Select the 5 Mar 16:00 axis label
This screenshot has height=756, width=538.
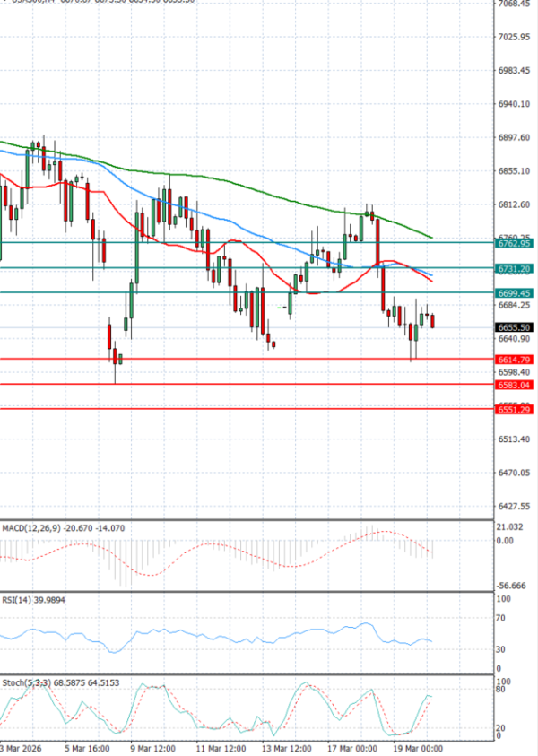coord(87,747)
